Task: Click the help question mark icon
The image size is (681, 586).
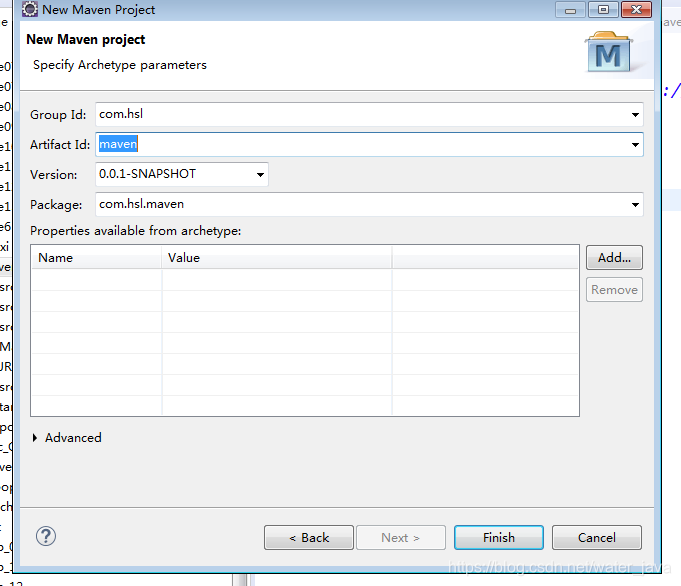Action: 46,536
